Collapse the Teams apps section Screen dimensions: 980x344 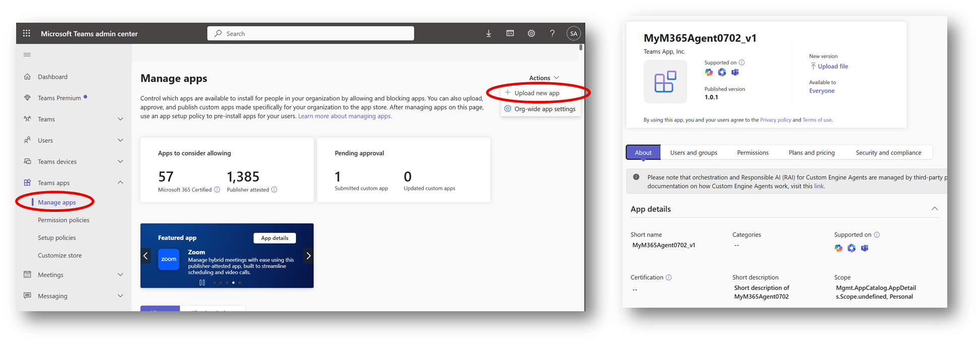[x=120, y=183]
